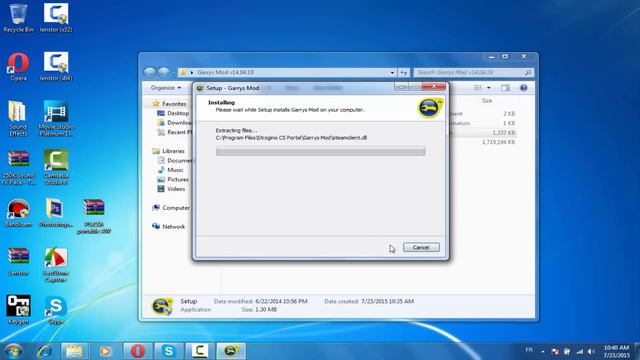Launch Bandicam from the desktop

[18, 213]
